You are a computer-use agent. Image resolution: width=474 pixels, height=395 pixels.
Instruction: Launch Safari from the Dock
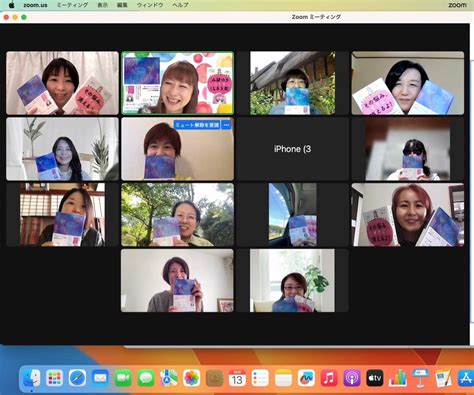click(x=77, y=378)
